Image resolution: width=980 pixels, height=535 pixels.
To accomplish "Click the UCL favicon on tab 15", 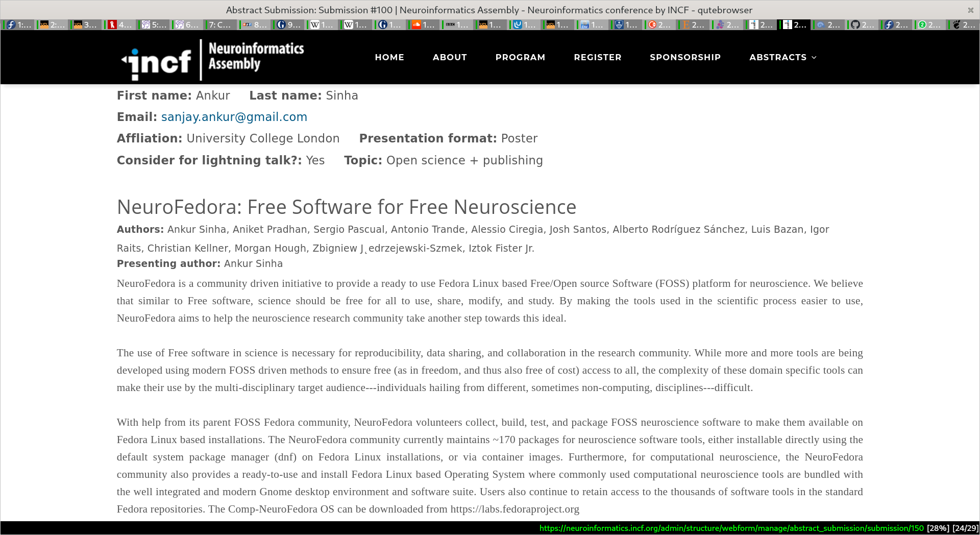I will (x=483, y=25).
